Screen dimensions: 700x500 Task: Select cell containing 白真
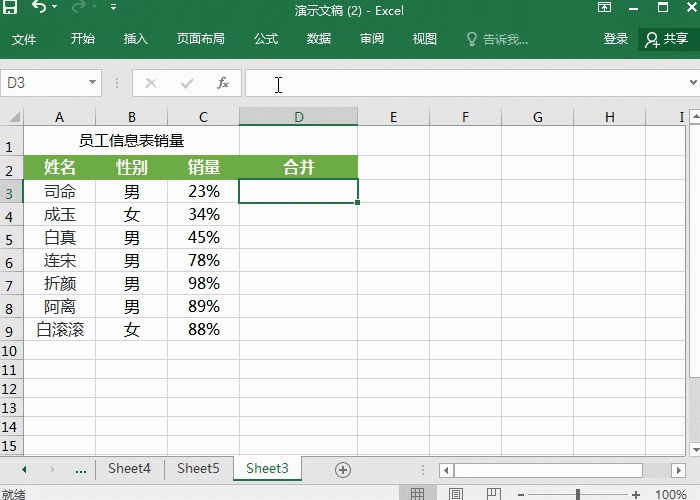tap(59, 238)
